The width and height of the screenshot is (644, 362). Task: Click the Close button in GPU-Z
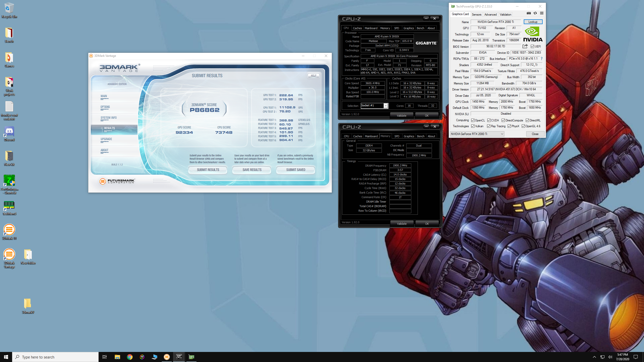[535, 134]
